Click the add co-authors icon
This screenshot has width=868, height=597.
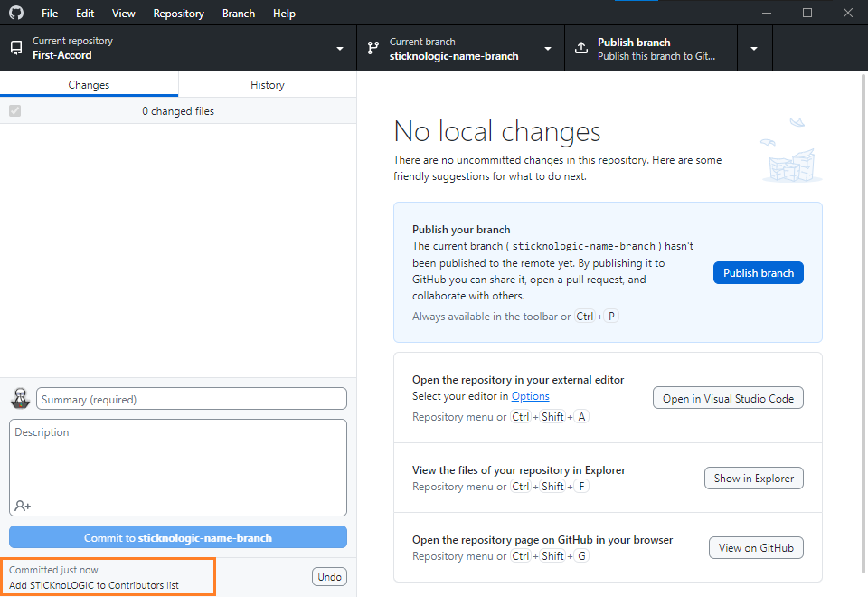pos(23,506)
